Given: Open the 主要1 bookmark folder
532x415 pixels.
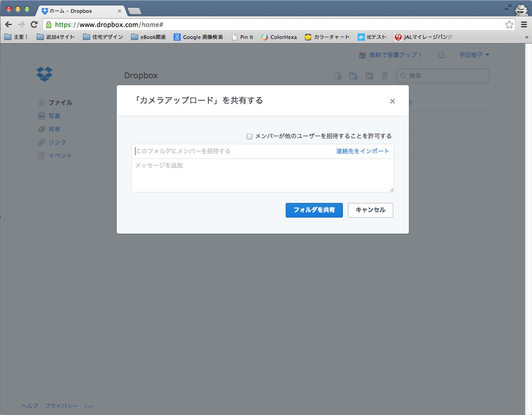Looking at the screenshot, I should click(16, 37).
